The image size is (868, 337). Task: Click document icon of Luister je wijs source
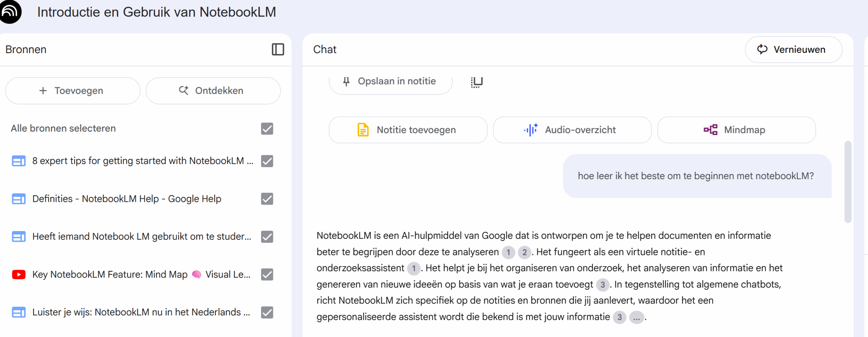[19, 312]
